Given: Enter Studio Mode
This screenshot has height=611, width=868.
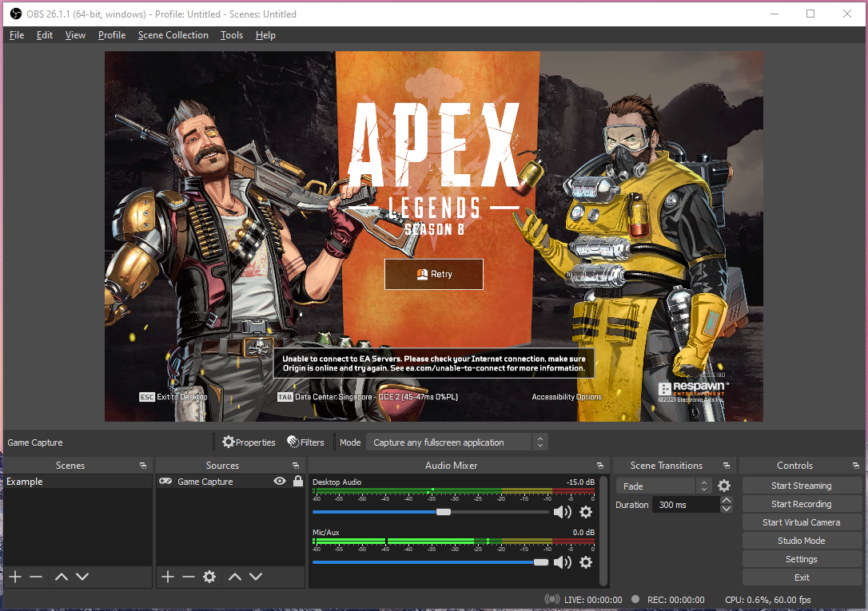Looking at the screenshot, I should click(x=801, y=541).
